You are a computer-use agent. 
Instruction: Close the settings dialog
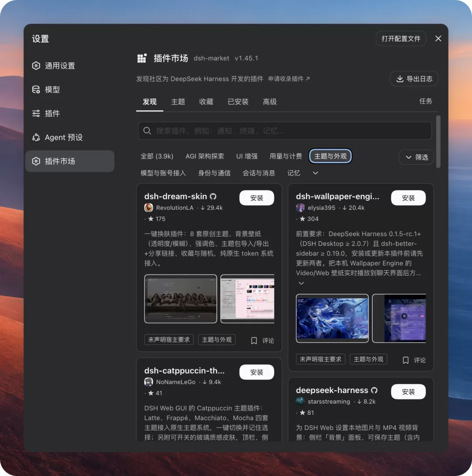(438, 38)
